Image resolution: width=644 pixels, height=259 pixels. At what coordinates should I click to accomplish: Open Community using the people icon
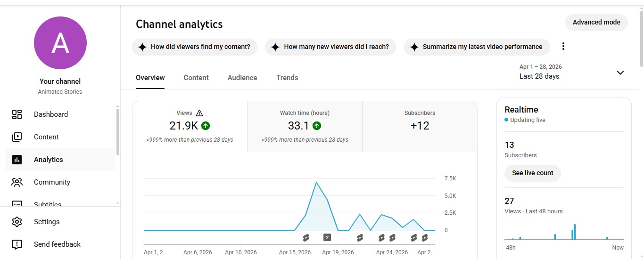tap(17, 182)
